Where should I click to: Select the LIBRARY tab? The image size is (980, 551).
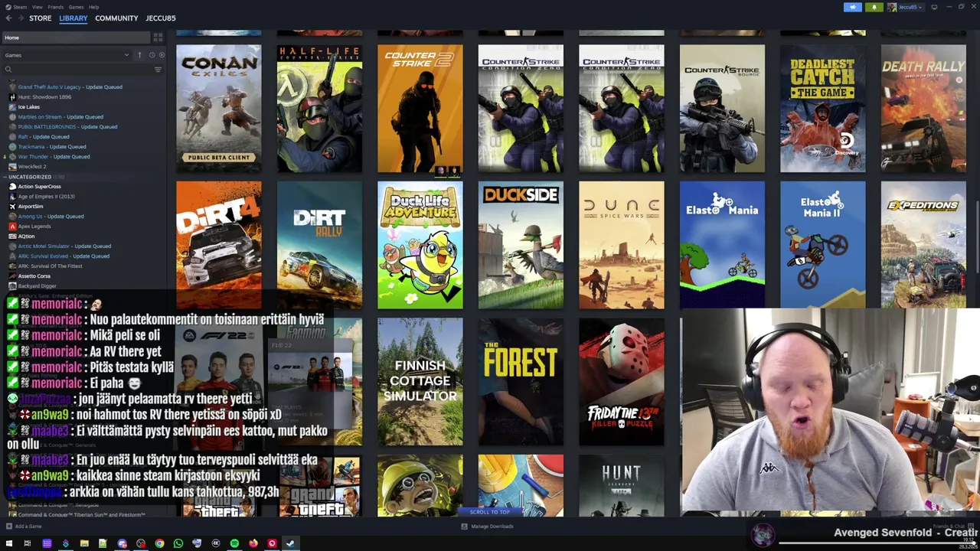point(73,18)
